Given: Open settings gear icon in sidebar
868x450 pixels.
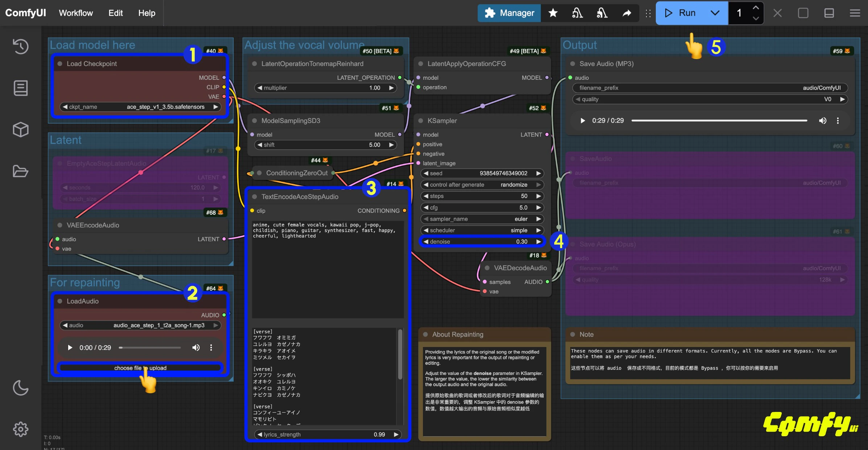Looking at the screenshot, I should [x=21, y=429].
